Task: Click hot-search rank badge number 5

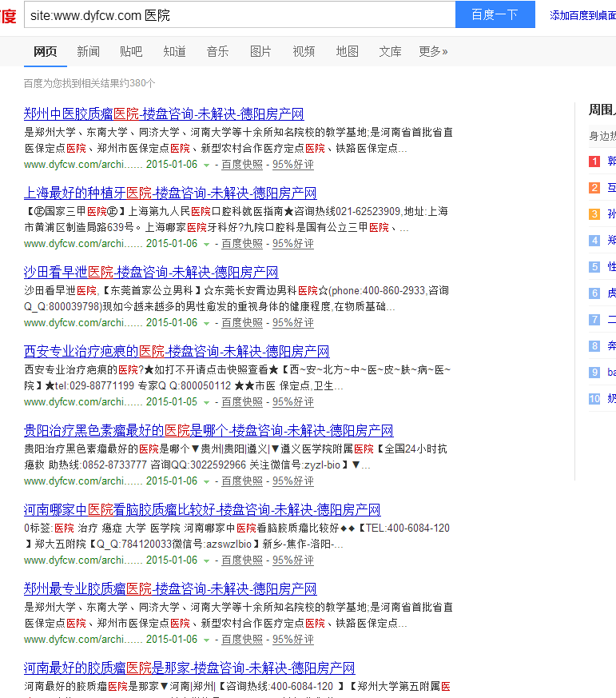Action: pos(594,266)
